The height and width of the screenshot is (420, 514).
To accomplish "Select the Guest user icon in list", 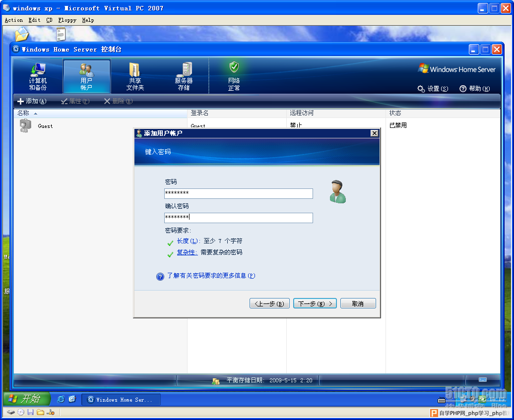I will [x=25, y=126].
